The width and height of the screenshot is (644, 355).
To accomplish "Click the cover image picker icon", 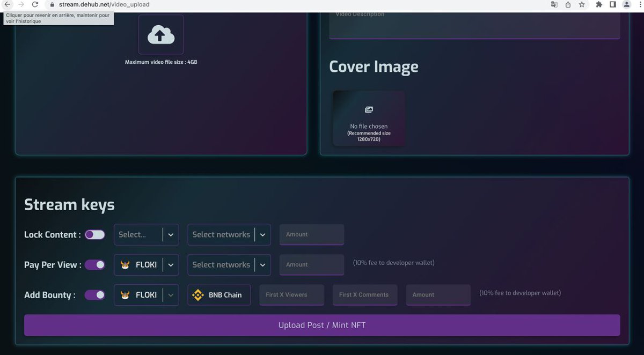I will [369, 109].
